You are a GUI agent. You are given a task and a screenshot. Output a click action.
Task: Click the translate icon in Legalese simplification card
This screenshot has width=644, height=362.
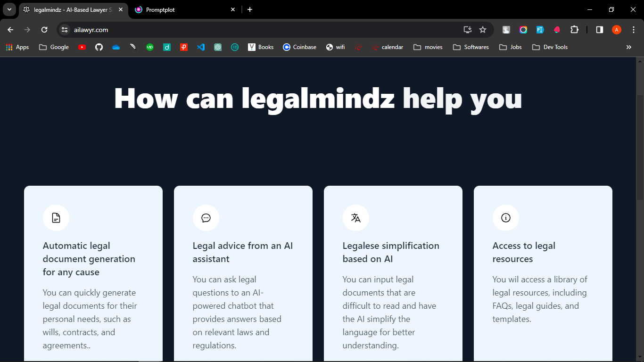(356, 218)
